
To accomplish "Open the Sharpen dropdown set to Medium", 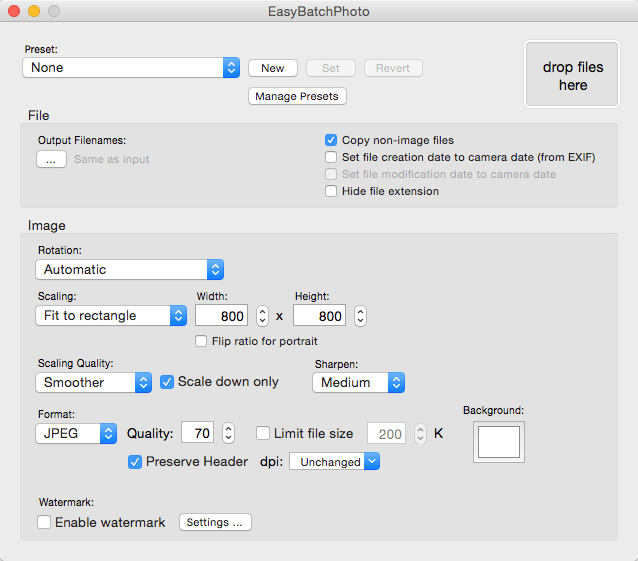I will pos(358,382).
